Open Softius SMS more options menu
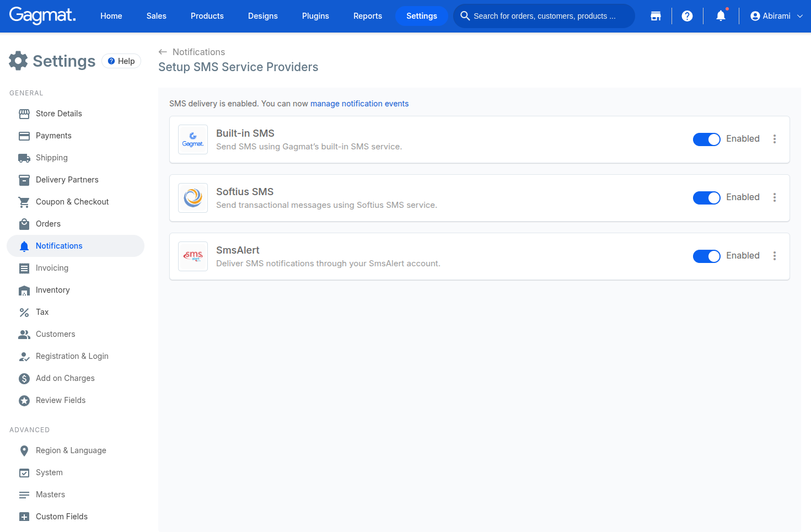The image size is (811, 532). (x=775, y=197)
